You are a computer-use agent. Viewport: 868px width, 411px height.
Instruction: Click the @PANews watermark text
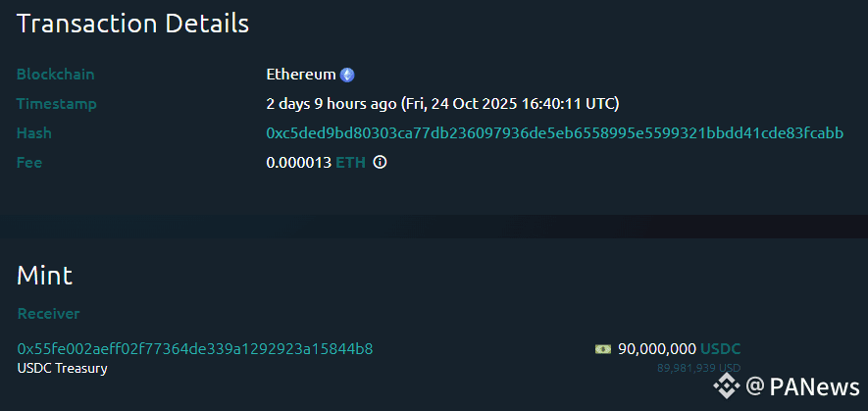pos(802,386)
